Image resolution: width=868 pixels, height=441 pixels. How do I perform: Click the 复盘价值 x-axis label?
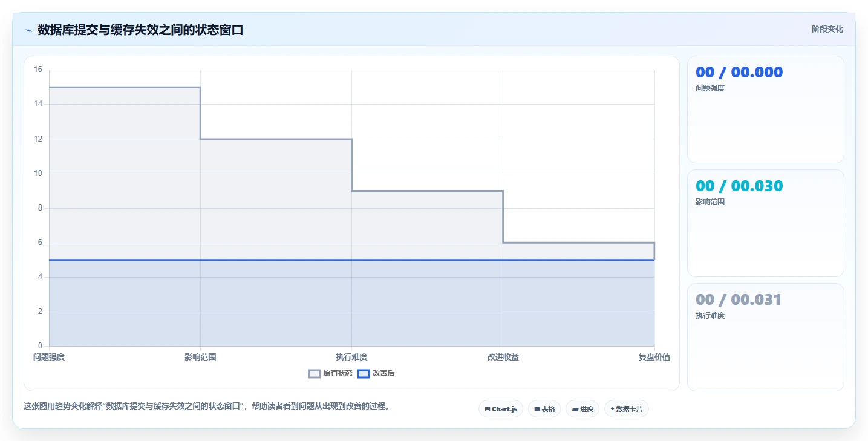tap(654, 357)
